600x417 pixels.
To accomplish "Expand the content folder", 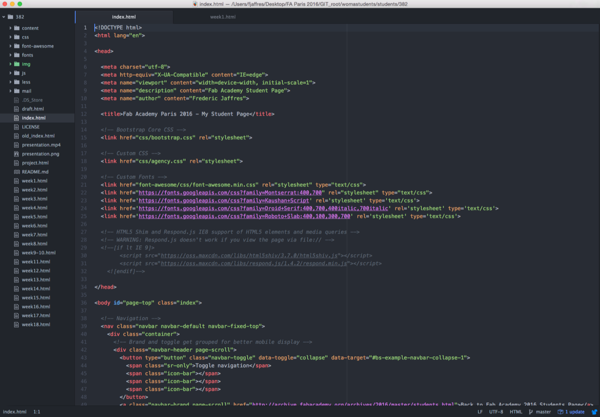I will (10, 28).
